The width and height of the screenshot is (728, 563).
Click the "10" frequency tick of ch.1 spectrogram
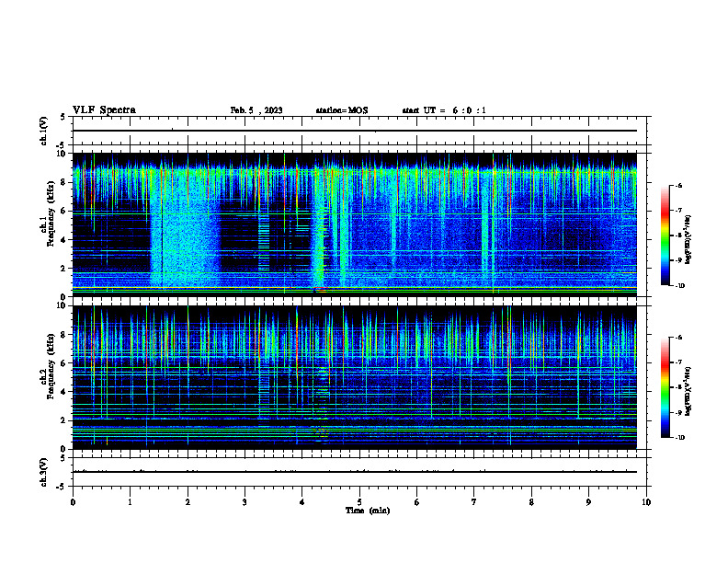point(63,154)
